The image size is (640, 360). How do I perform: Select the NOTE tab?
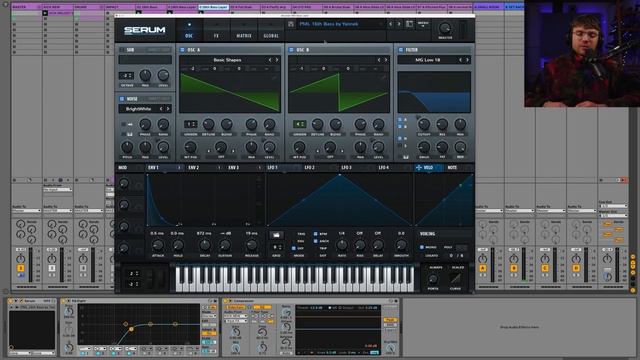click(x=452, y=168)
